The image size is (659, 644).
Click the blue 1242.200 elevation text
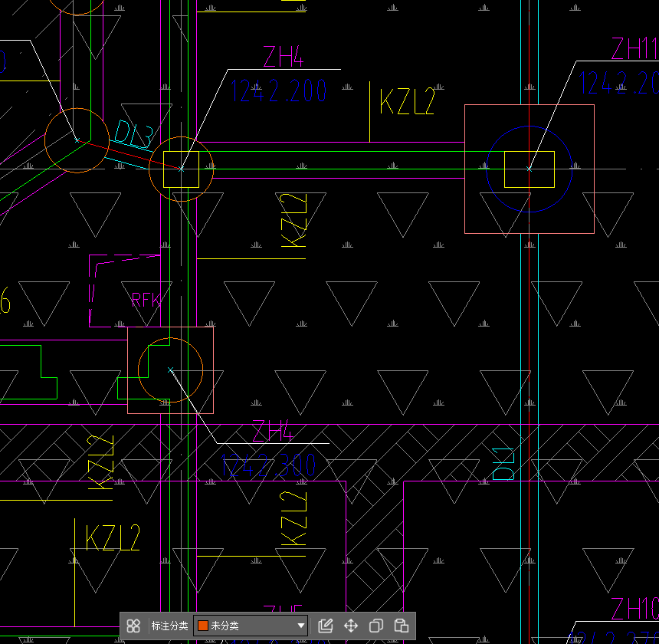279,90
